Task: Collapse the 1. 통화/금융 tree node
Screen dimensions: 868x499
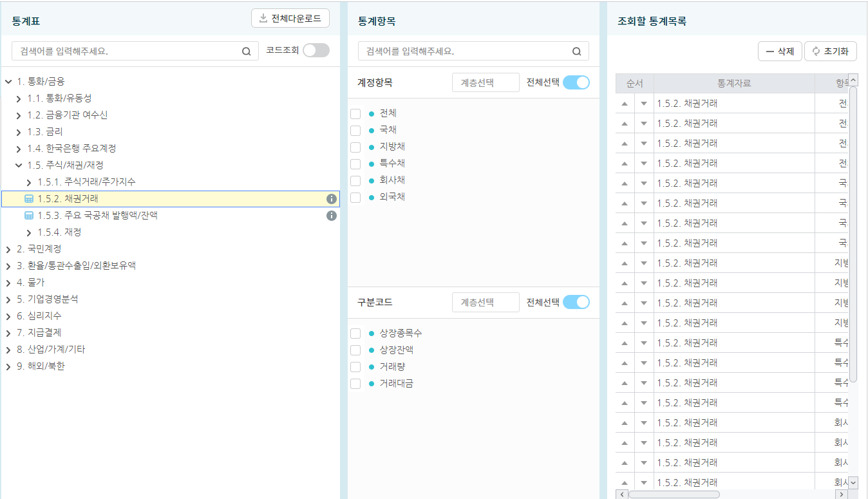Action: click(x=8, y=82)
